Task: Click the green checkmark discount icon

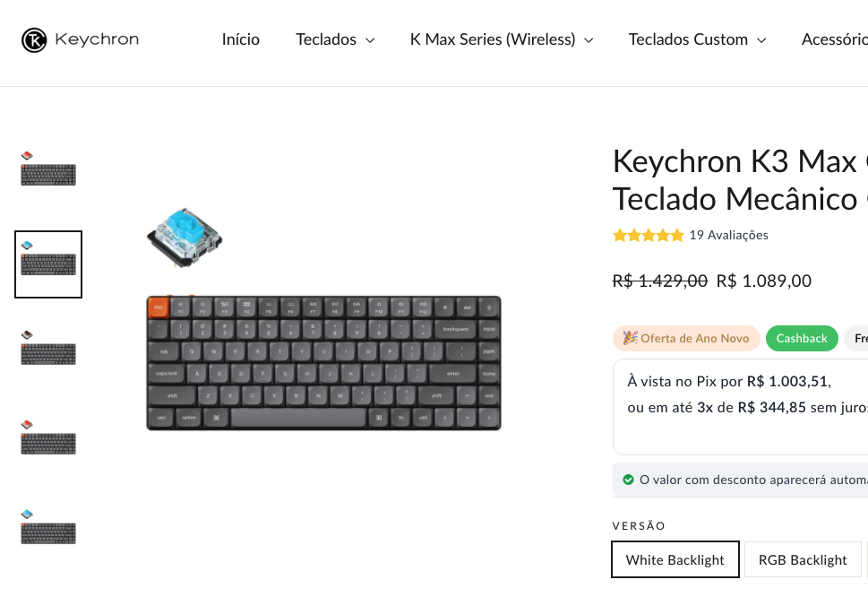Action: tap(628, 480)
